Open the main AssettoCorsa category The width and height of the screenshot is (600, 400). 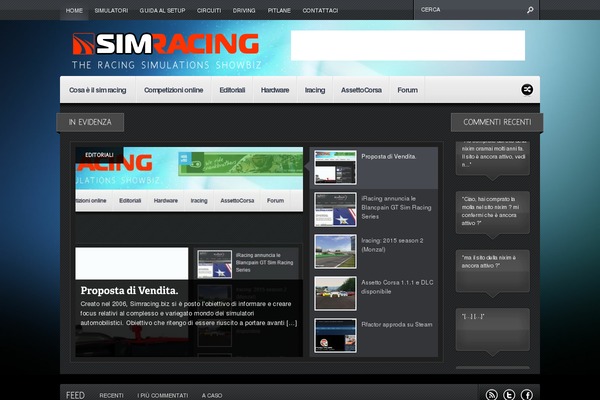[x=361, y=90]
